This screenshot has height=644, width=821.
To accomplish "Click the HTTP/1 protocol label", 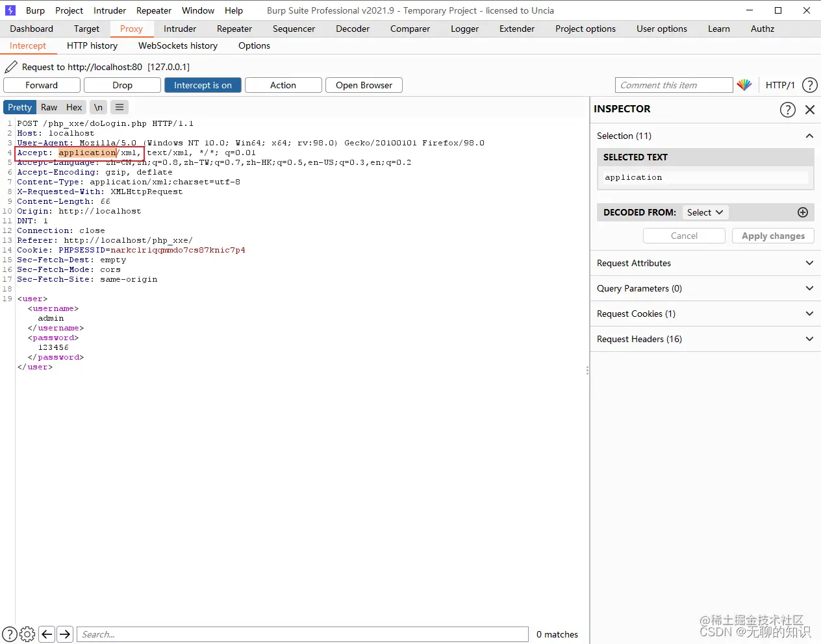I will pos(780,85).
